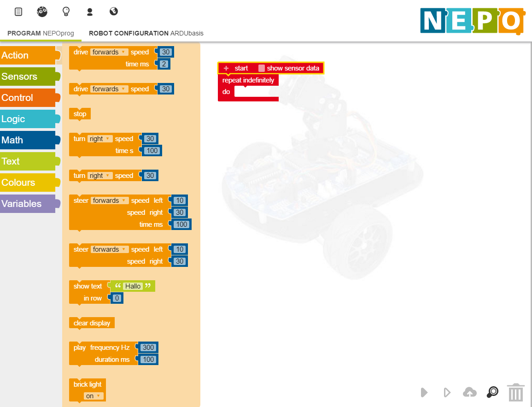Open the Variables block category

(x=30, y=204)
